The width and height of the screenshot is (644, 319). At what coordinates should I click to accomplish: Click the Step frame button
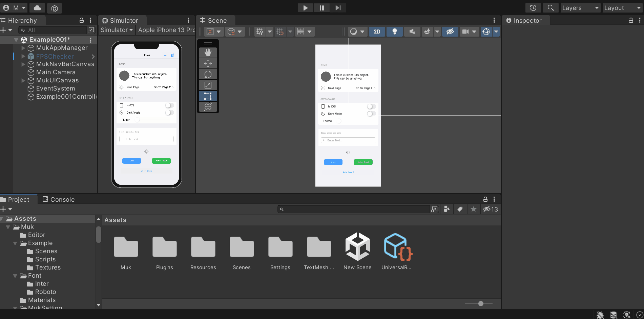coord(338,8)
